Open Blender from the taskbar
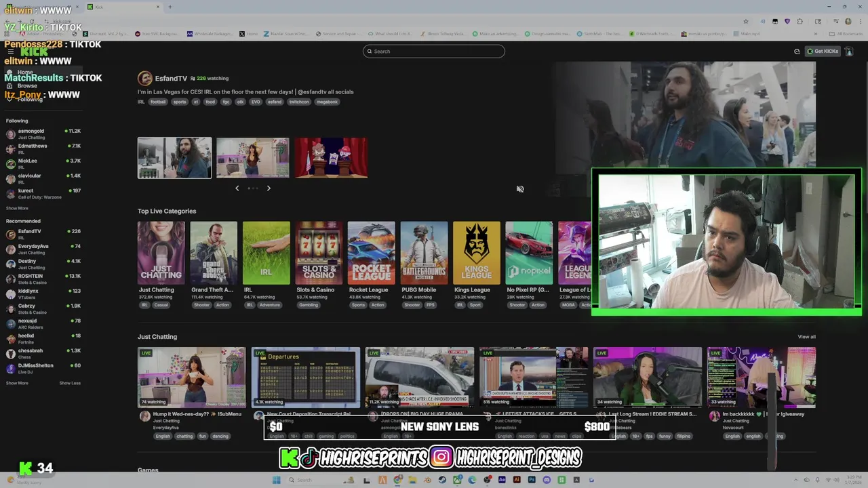This screenshot has width=868, height=488. click(x=428, y=480)
